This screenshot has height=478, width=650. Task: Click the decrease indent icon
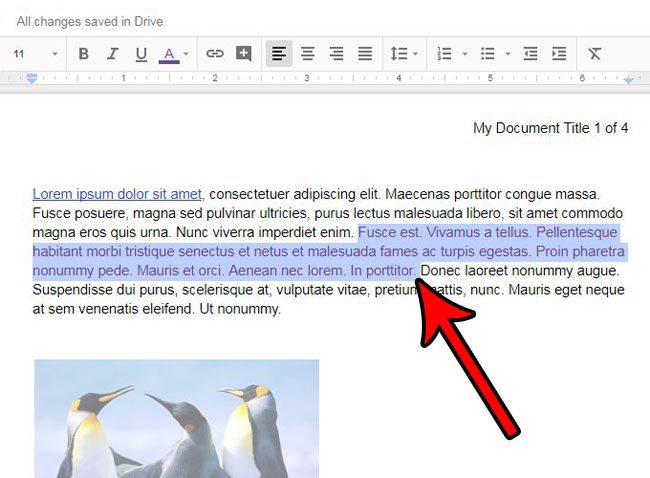point(530,54)
